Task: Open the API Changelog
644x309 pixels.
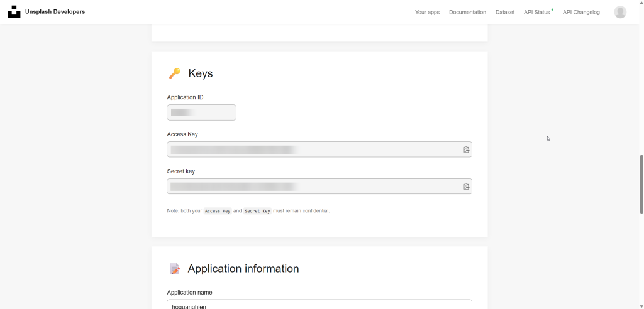Action: 581,13
